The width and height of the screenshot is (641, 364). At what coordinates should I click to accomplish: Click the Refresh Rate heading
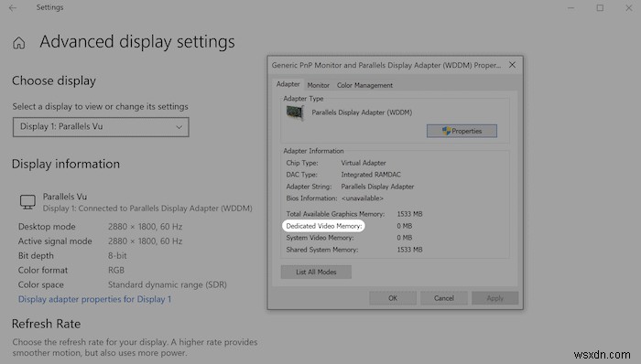(x=46, y=324)
